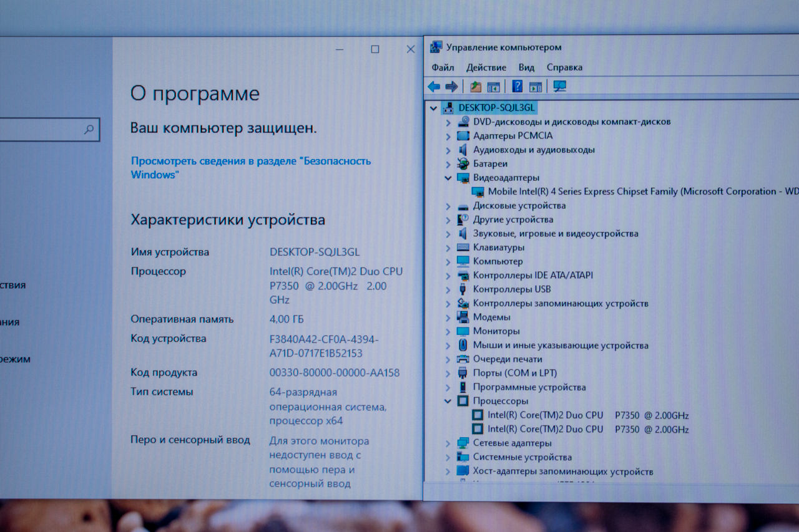Click the Scan for hardware changes monitor icon
Viewport: 799px width, 532px height.
[x=560, y=87]
